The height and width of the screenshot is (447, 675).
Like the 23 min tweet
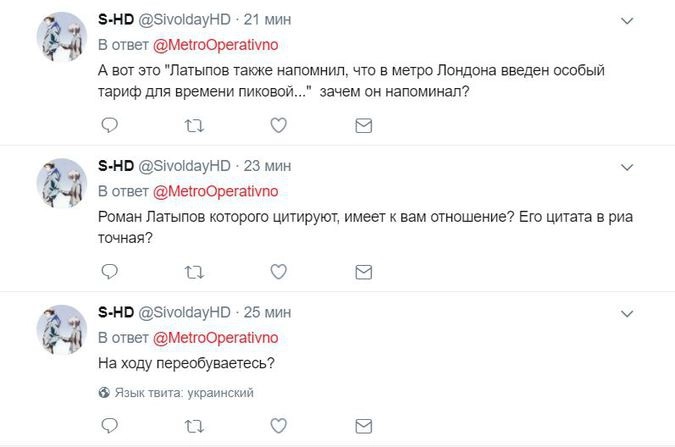tap(280, 271)
